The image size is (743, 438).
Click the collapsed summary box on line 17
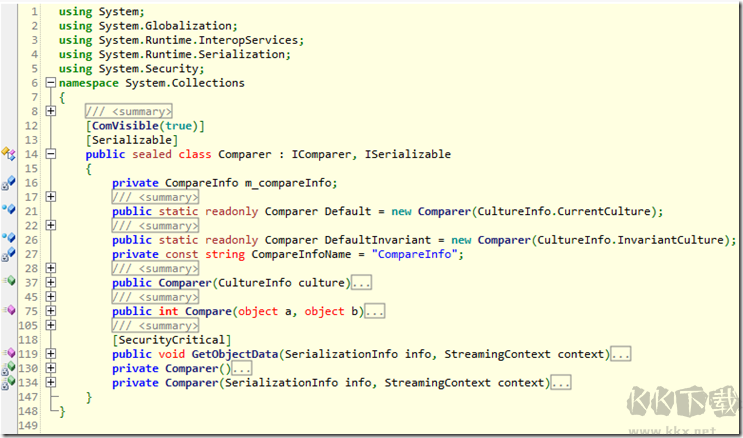[155, 197]
